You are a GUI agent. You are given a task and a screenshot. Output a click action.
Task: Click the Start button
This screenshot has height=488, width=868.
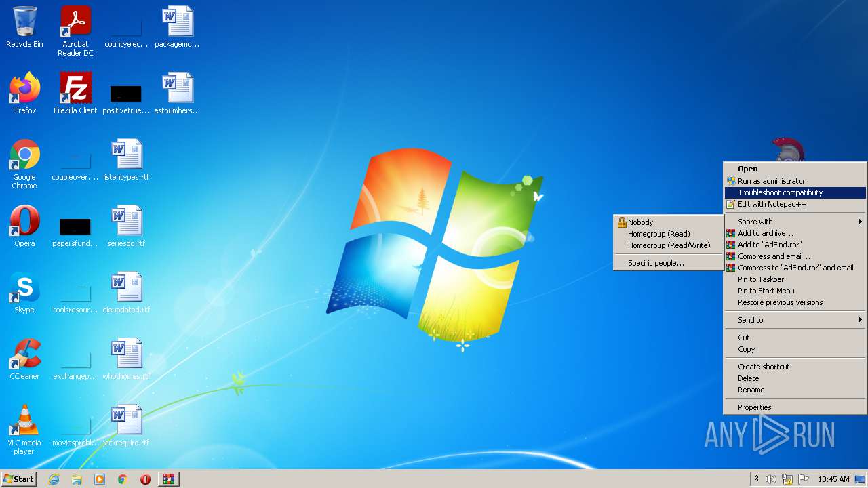19,479
